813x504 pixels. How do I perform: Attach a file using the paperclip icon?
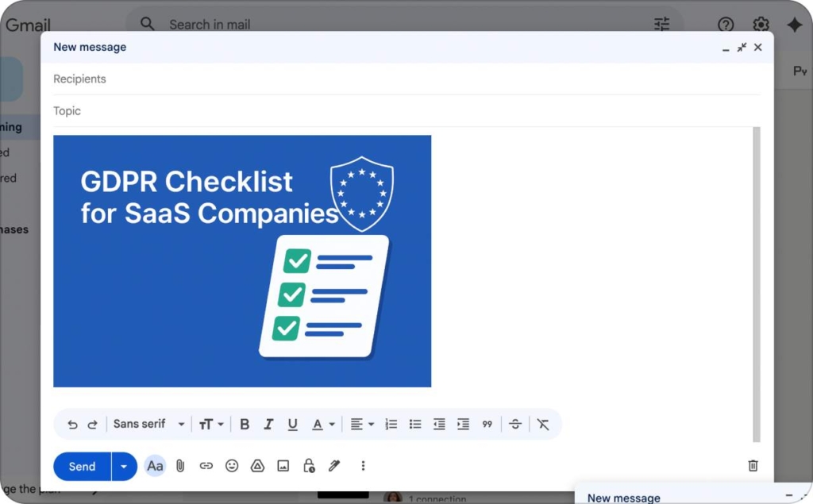tap(180, 466)
